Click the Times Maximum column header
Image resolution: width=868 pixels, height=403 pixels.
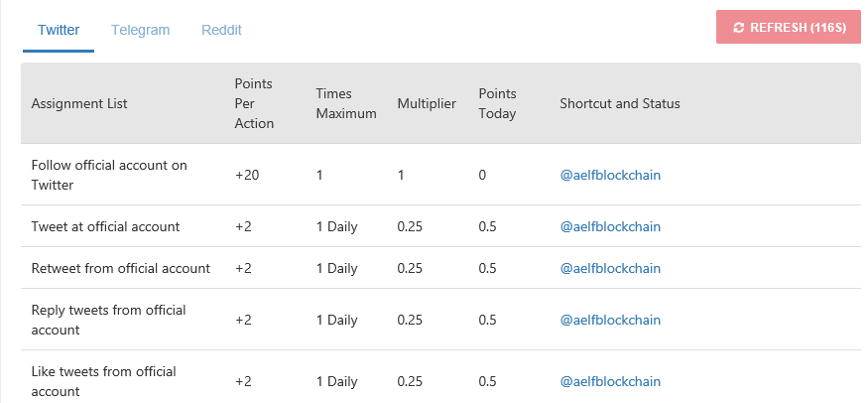[x=346, y=103]
